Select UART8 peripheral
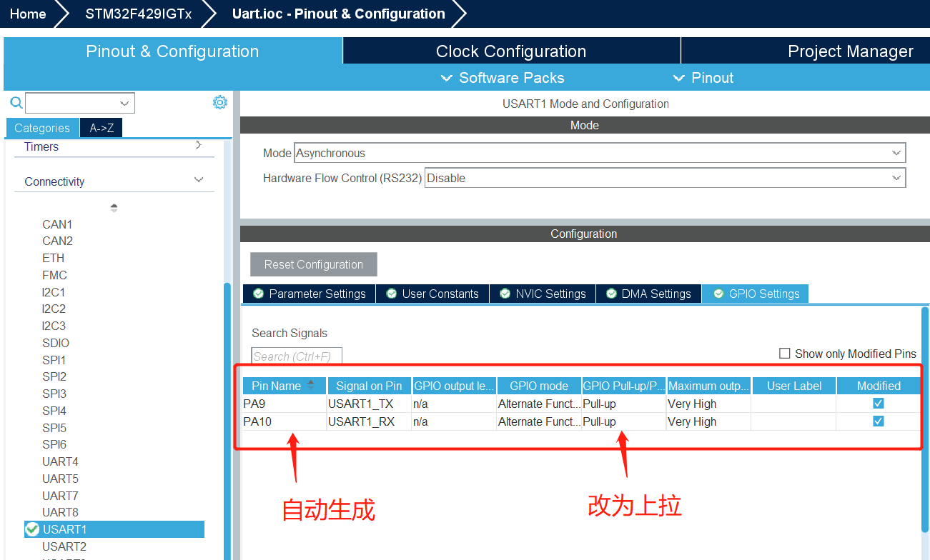 pos(60,512)
